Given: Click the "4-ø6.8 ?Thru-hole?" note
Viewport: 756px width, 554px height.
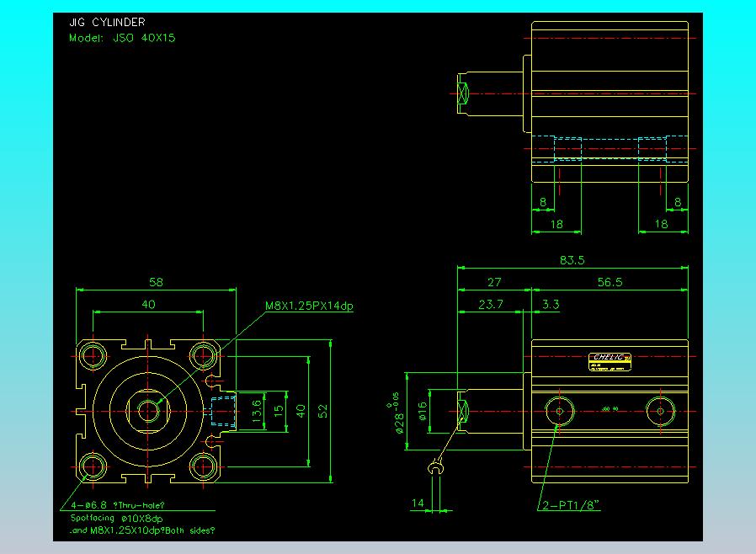Looking at the screenshot, I should (118, 505).
